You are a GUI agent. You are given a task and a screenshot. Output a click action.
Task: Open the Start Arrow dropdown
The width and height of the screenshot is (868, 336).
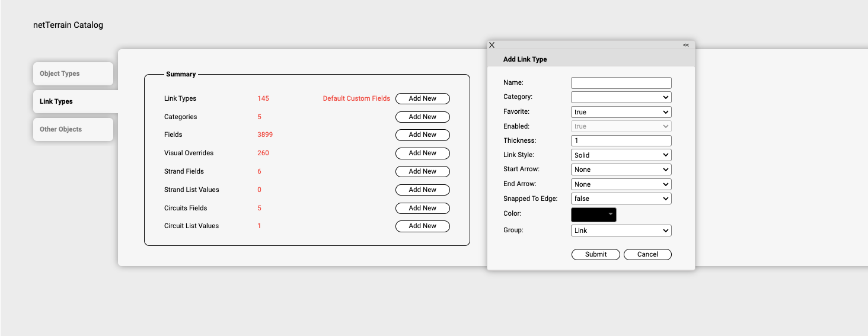click(621, 169)
